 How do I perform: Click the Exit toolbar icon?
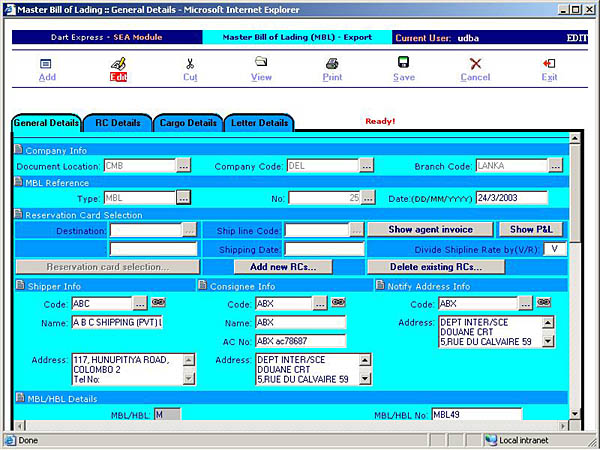click(x=549, y=63)
